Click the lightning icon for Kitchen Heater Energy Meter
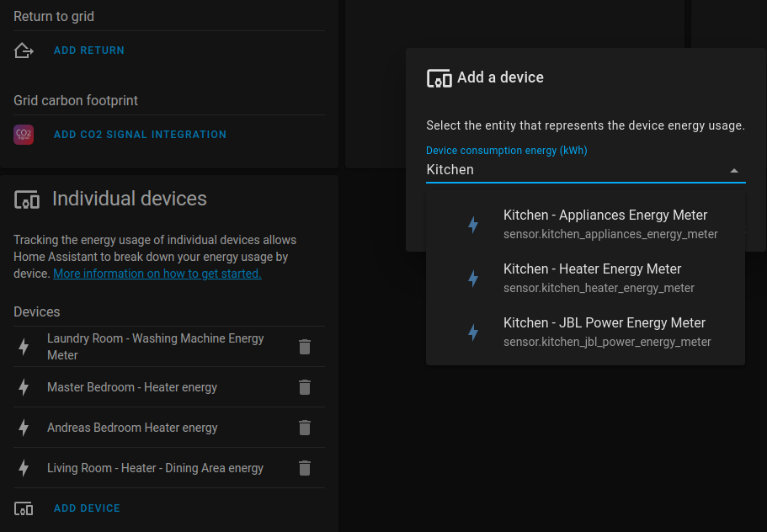The image size is (767, 532). (472, 278)
